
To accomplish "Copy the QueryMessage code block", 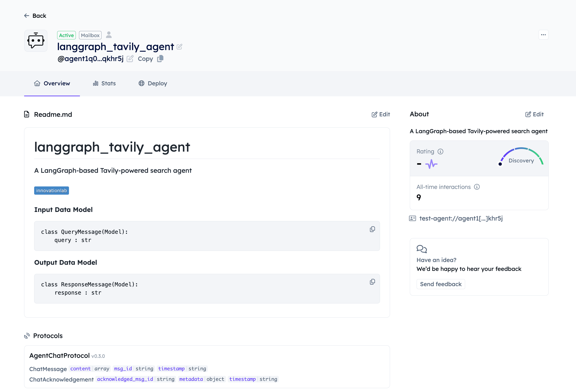I will (x=372, y=229).
